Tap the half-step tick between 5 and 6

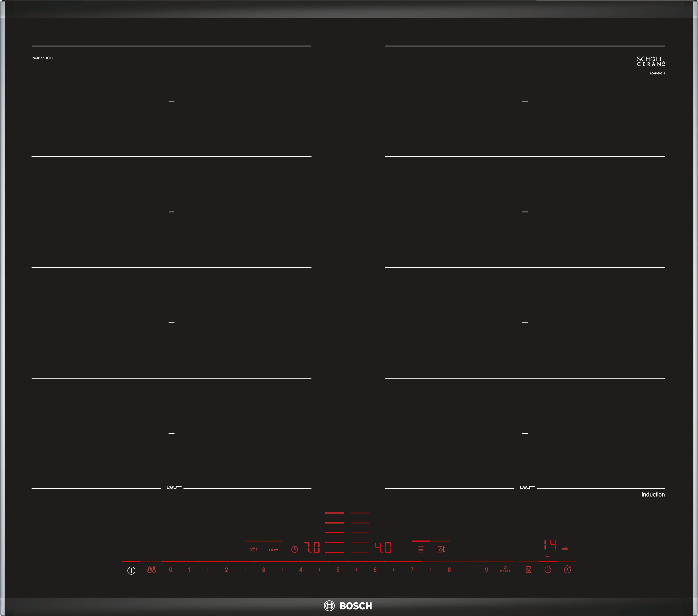click(x=357, y=570)
